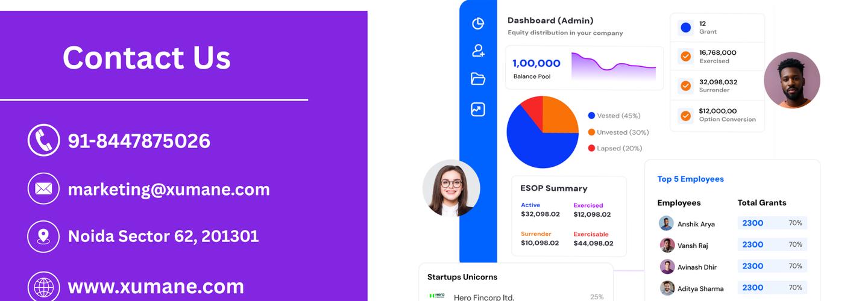Select Anshik Arya employee avatar
Viewport: 868px width, 301px height.
[666, 223]
